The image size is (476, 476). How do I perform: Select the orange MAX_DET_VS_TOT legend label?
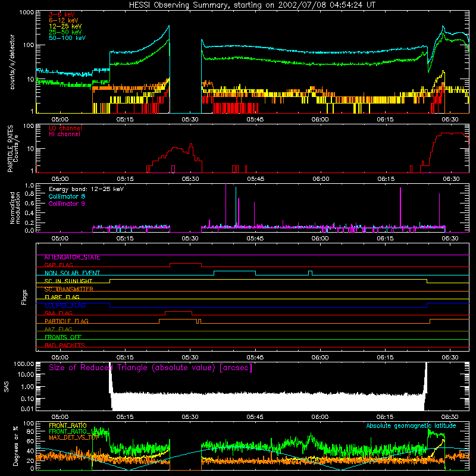click(73, 437)
